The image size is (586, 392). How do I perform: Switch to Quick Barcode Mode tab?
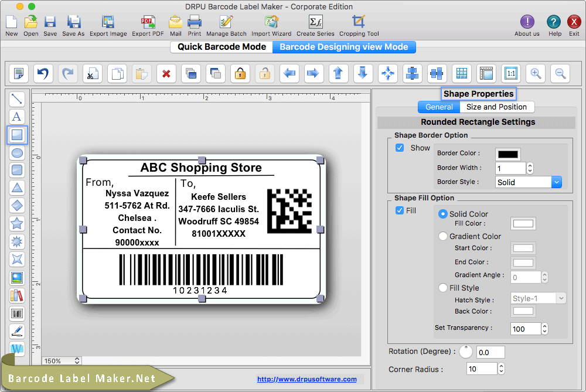point(222,47)
